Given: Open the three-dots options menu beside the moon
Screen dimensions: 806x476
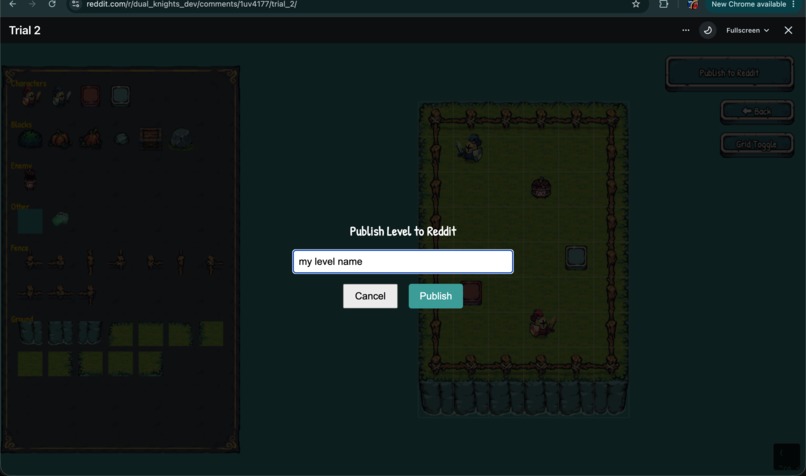Looking at the screenshot, I should tap(686, 30).
